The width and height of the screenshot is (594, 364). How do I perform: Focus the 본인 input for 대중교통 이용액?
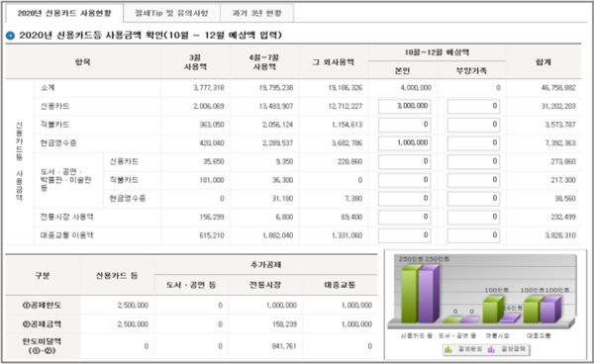pyautogui.click(x=404, y=235)
